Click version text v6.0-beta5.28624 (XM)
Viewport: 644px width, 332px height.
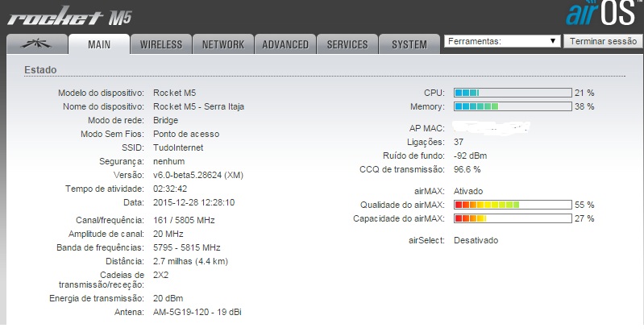pos(198,175)
